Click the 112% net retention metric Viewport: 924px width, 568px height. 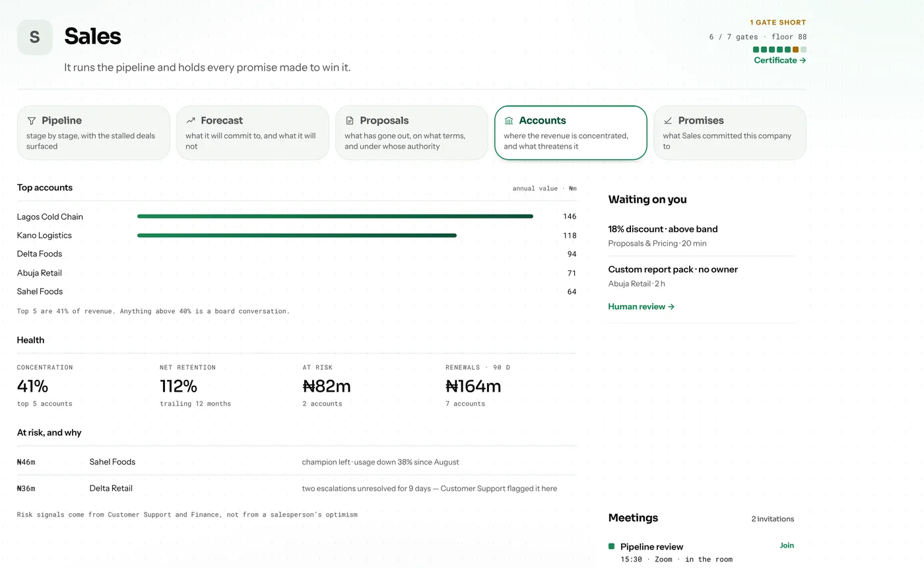[178, 386]
